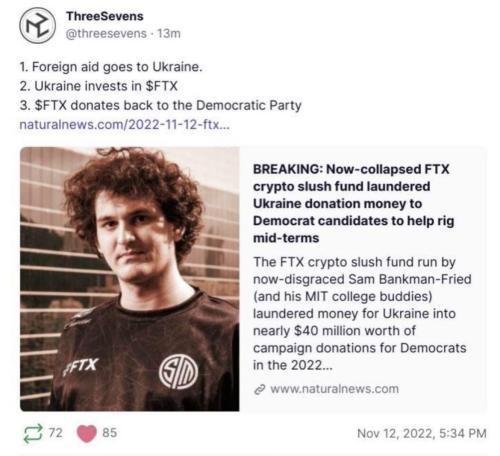The height and width of the screenshot is (456, 500).
Task: Toggle the green repost arrows icon
Action: 33,433
